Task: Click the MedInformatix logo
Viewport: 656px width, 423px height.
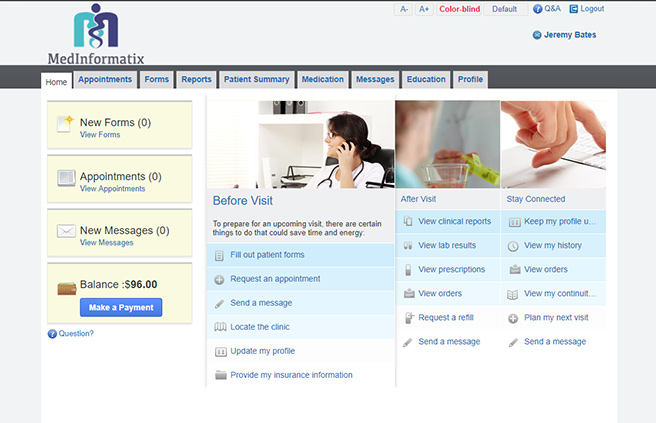Action: tap(96, 35)
